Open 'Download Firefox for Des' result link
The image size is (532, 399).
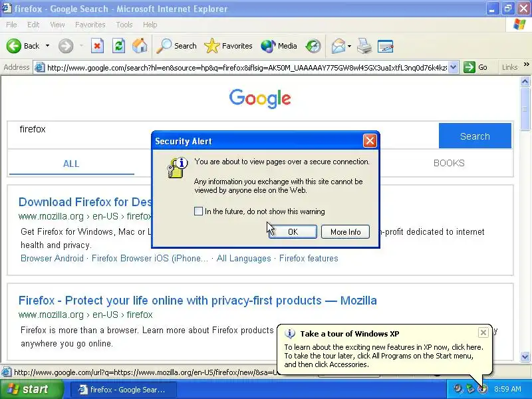point(85,202)
